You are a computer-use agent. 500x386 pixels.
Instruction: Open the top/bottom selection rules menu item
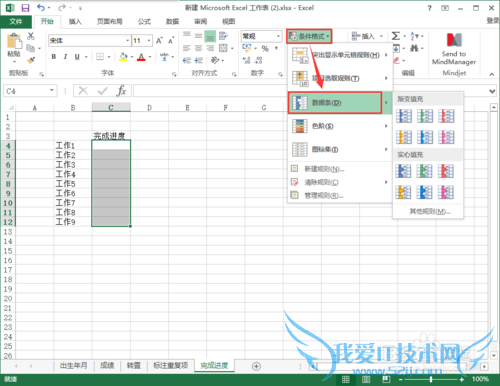pos(340,78)
